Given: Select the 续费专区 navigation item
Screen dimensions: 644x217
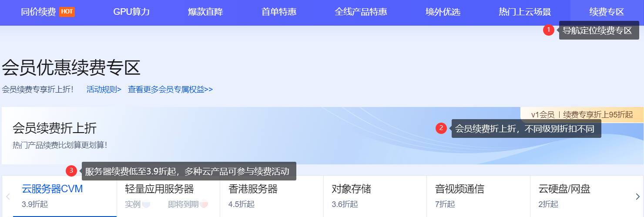Looking at the screenshot, I should (x=607, y=12).
